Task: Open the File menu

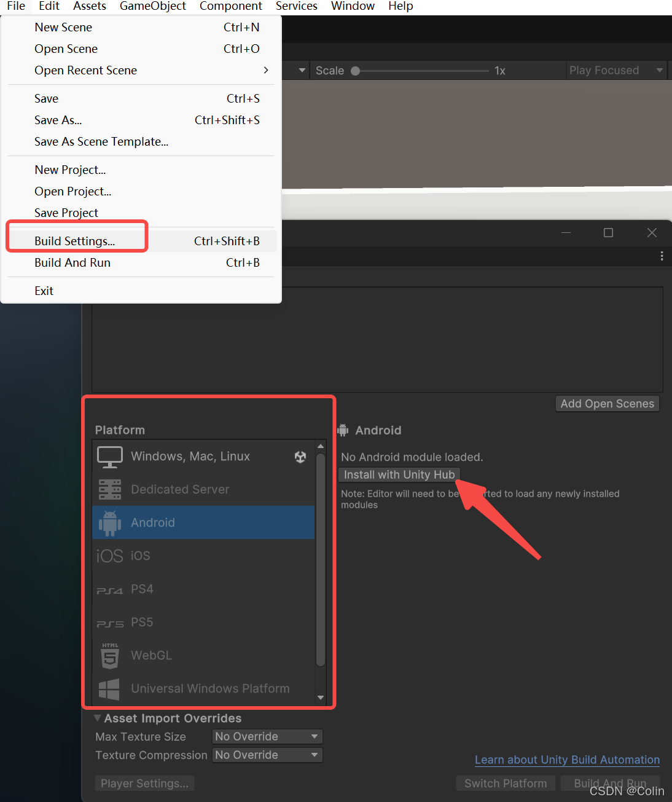Action: (16, 6)
